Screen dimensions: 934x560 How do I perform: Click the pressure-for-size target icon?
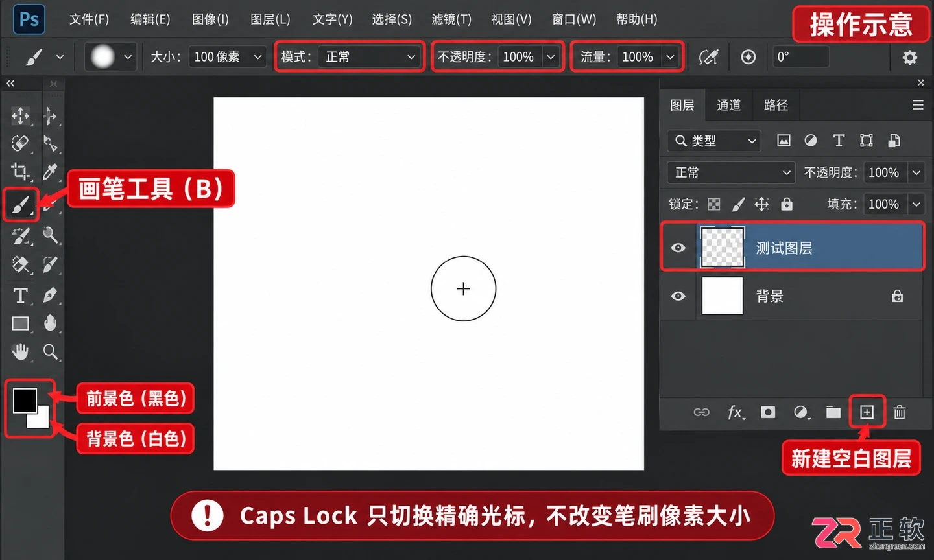pos(748,57)
